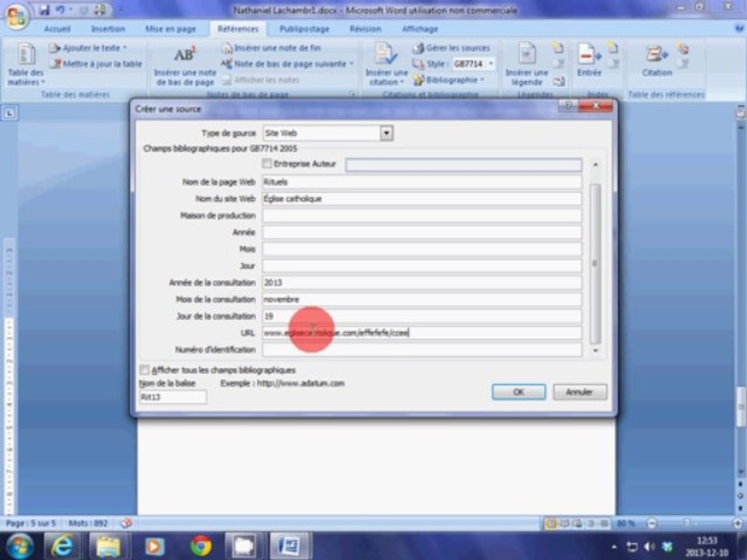Save document with the floppy disk icon
This screenshot has height=560, width=747.
[x=44, y=9]
